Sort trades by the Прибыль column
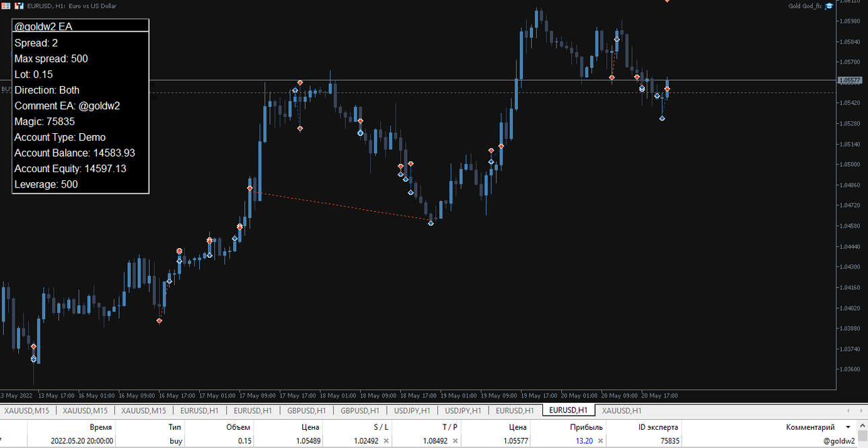868x448 pixels. [586, 427]
